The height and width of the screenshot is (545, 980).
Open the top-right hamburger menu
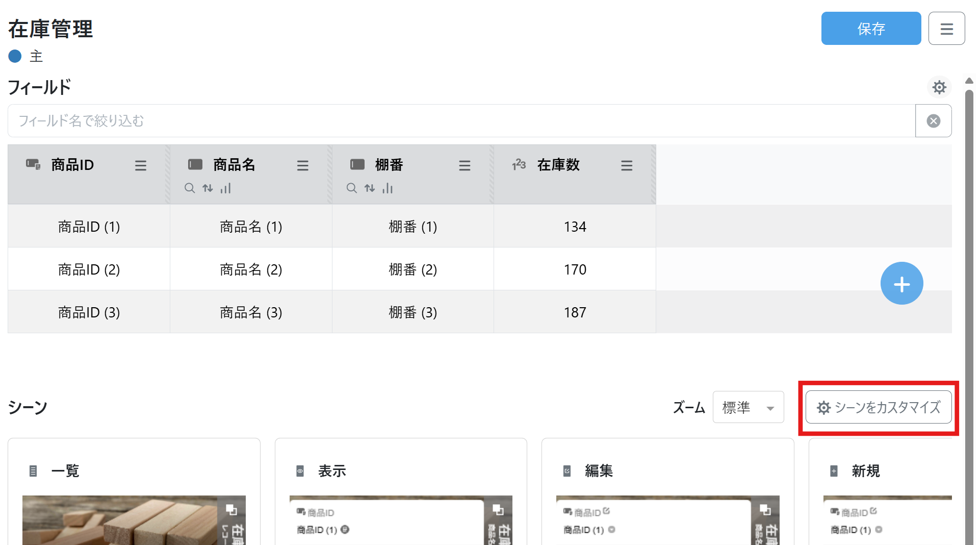[x=946, y=29]
